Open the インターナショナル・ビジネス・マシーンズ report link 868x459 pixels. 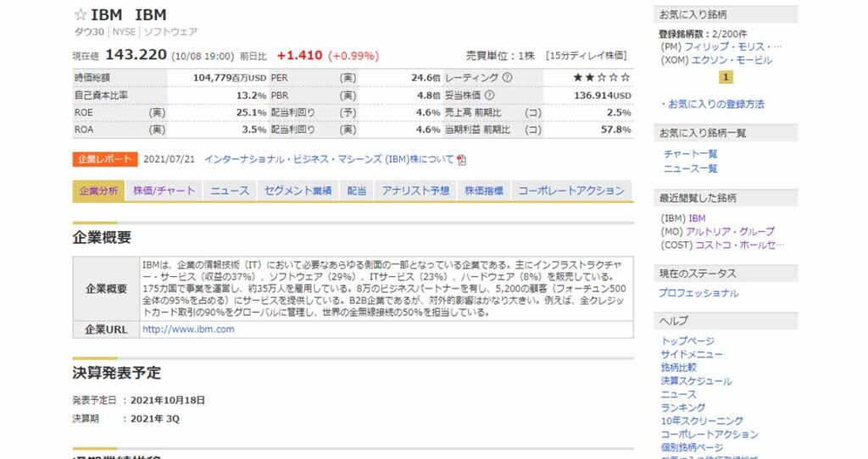tap(329, 159)
